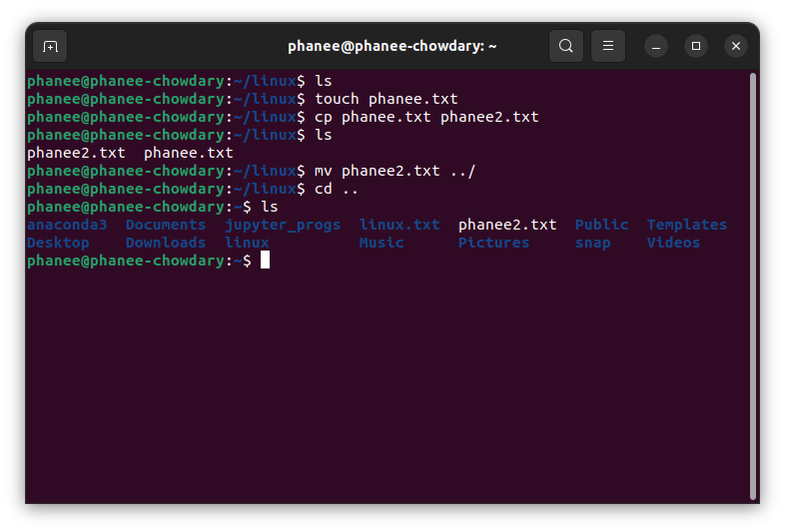Click the Documents directory name
The image size is (785, 532).
166,225
